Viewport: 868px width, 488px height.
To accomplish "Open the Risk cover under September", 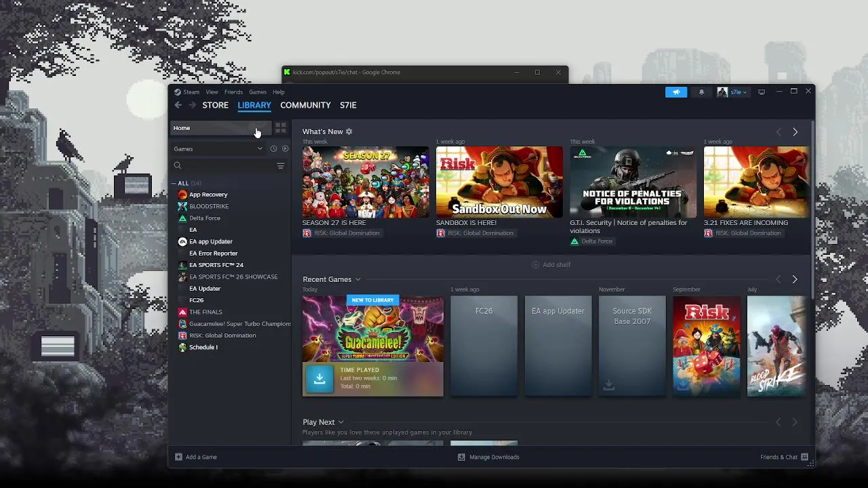I will click(706, 346).
